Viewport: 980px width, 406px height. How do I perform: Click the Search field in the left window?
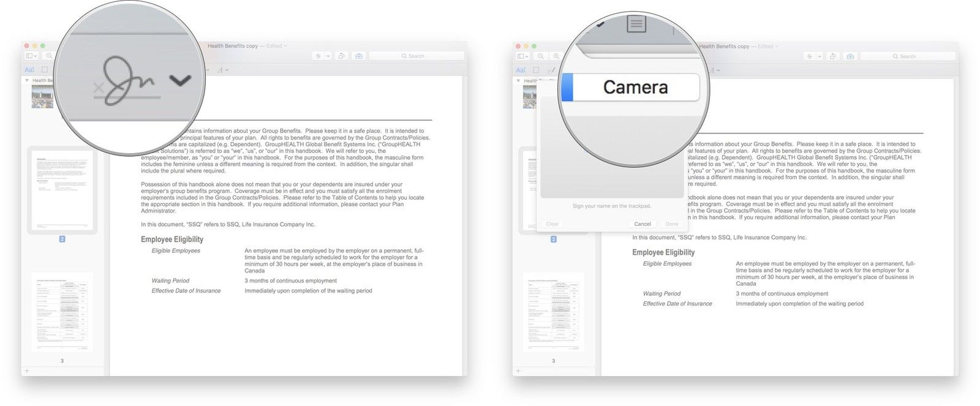pos(417,56)
